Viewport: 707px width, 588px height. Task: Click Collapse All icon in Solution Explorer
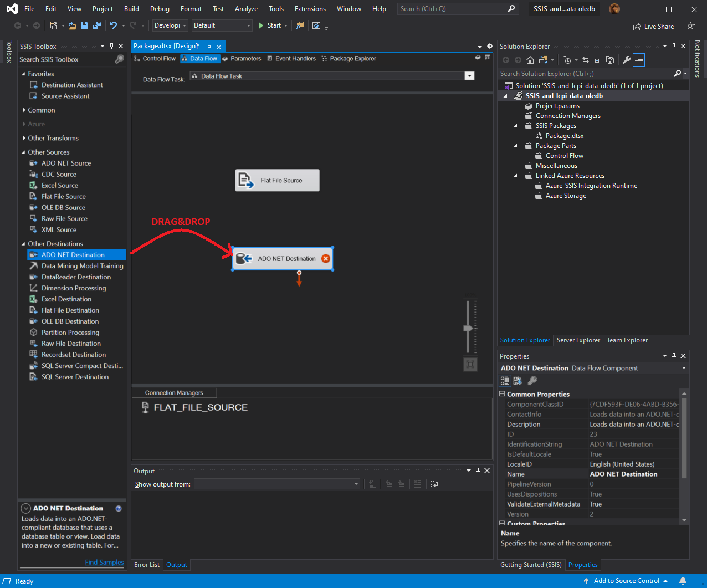(x=598, y=60)
